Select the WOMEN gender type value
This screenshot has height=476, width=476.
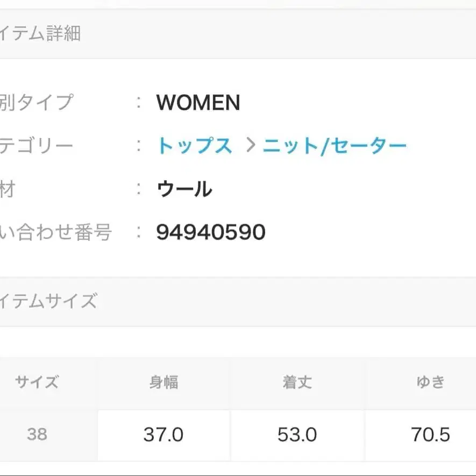click(197, 103)
